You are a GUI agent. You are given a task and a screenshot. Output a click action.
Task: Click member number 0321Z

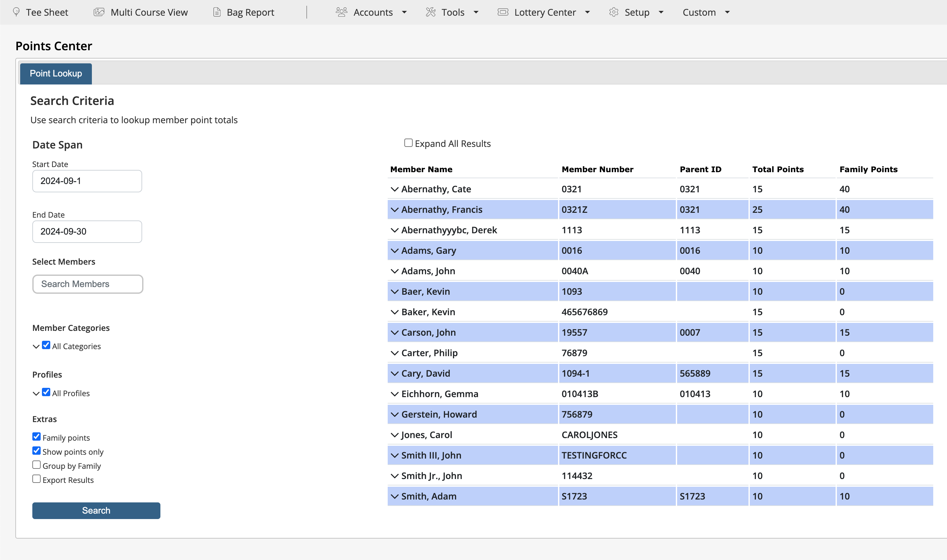(574, 210)
